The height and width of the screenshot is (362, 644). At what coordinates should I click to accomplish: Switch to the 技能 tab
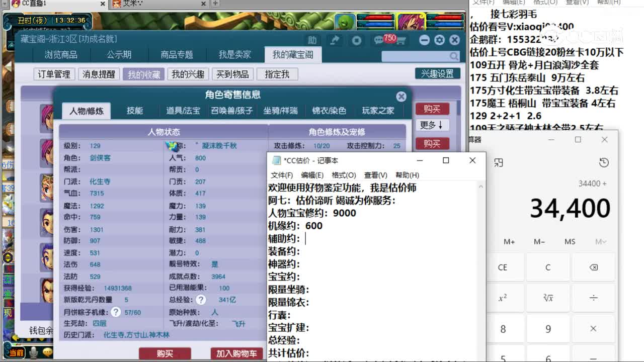(135, 111)
